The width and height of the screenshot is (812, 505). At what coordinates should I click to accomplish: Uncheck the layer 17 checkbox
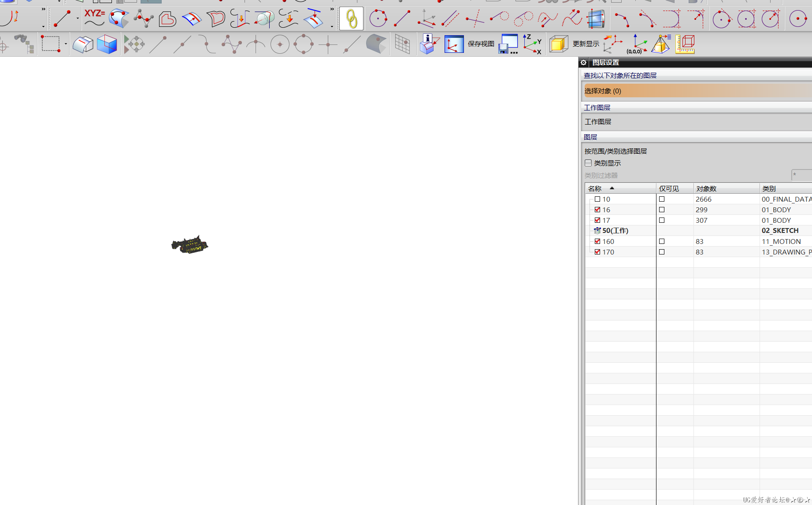[597, 220]
